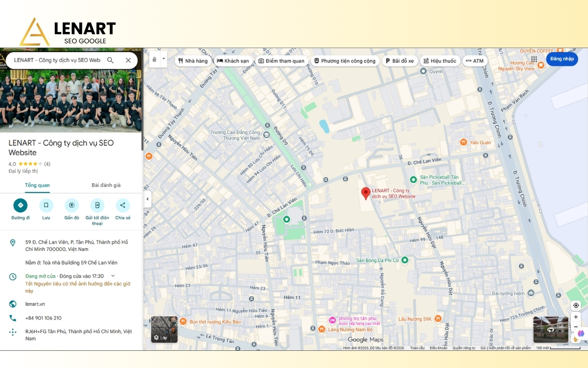This screenshot has width=588, height=368.
Task: Zoom in using the plus control
Action: [575, 316]
